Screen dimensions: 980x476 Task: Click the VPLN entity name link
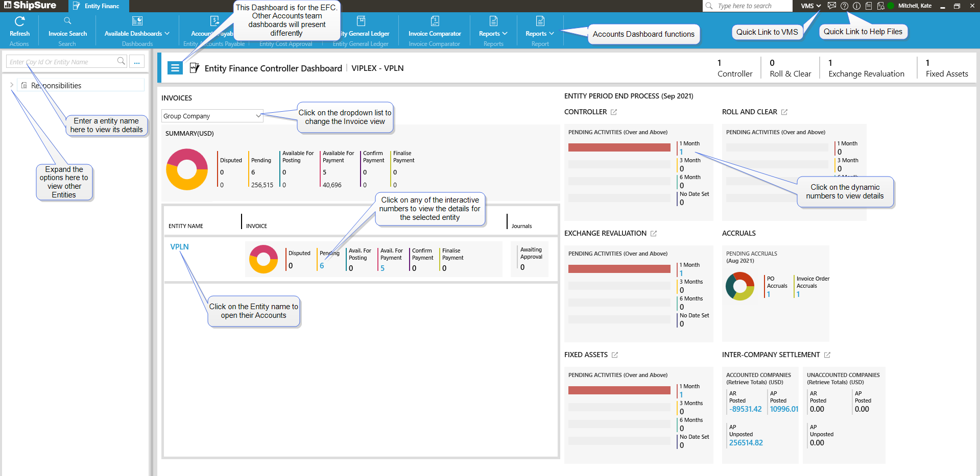click(179, 247)
